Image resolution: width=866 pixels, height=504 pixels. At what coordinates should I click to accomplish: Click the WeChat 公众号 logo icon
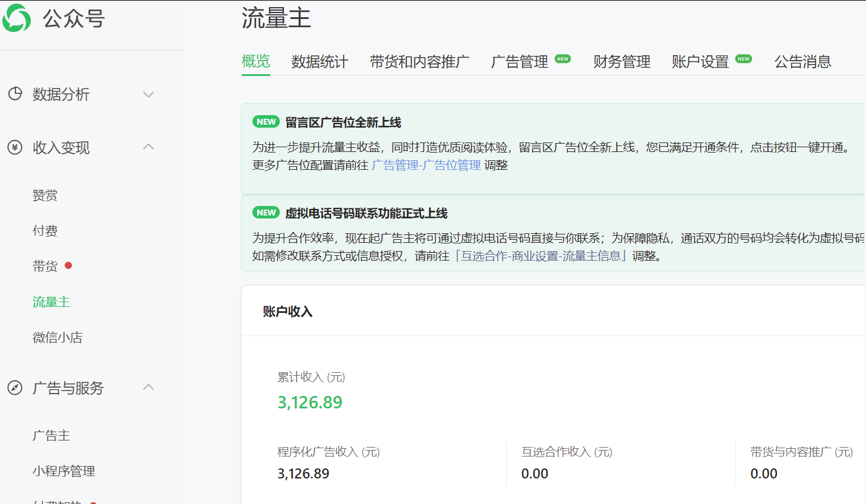16,18
